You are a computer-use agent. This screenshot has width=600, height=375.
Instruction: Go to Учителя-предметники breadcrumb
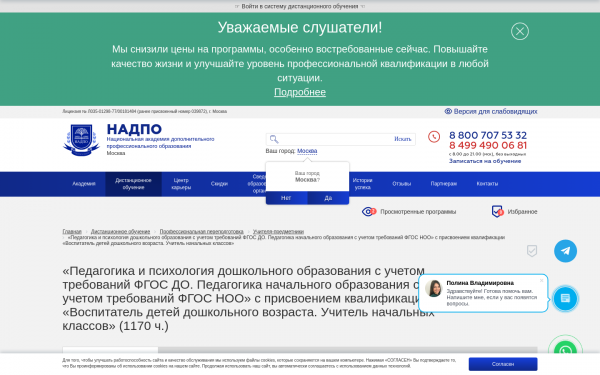click(x=278, y=232)
